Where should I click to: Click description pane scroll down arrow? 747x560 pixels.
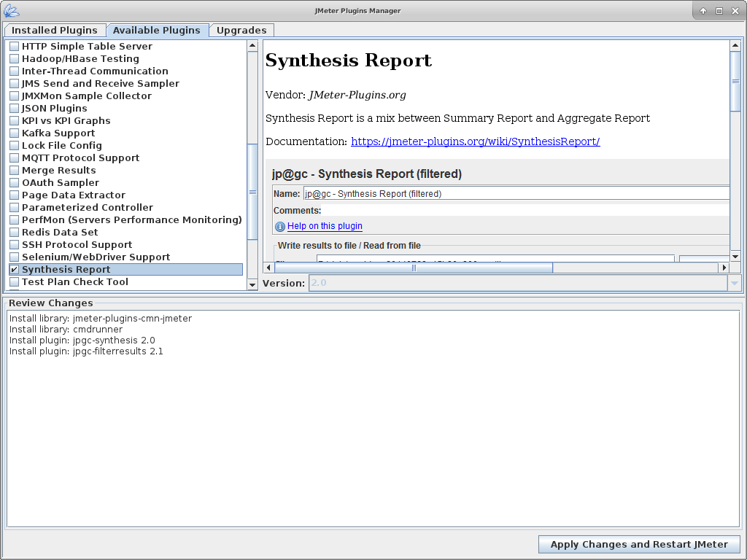735,257
